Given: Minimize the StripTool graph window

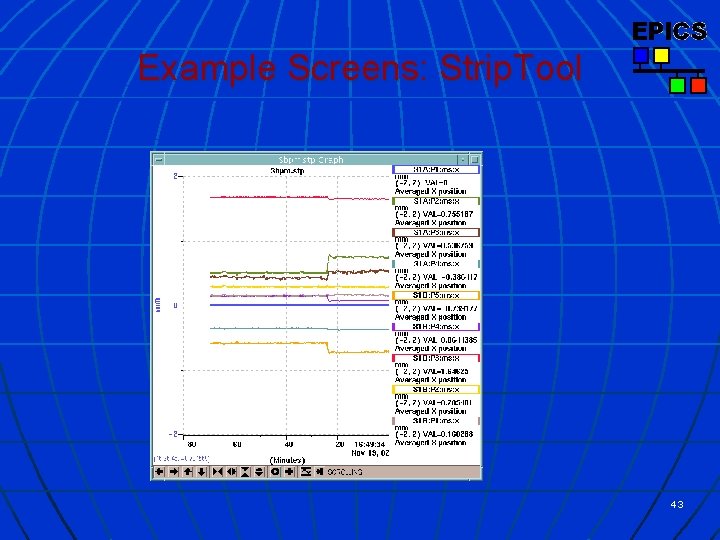Looking at the screenshot, I should 463,160.
